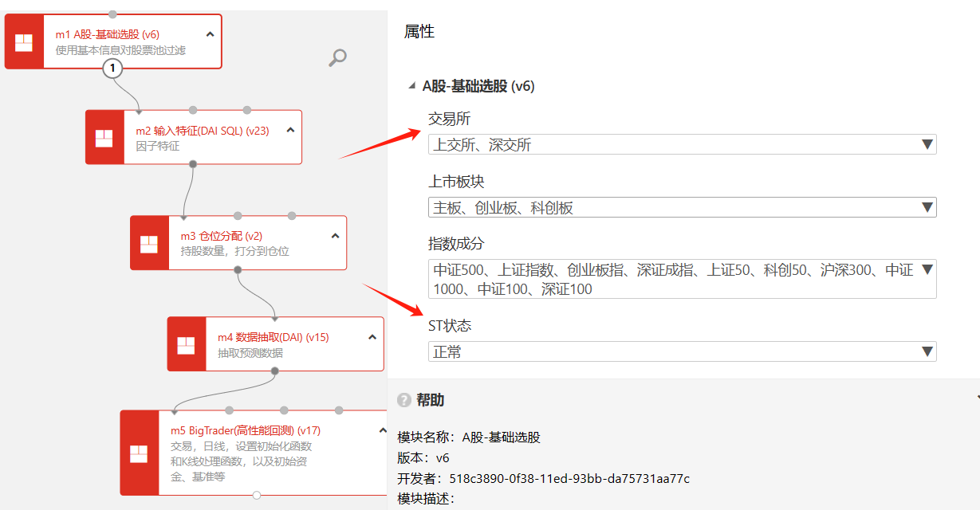Open the 指数成分 multi-select dropdown
Screen dimensions: 980x510
927,269
